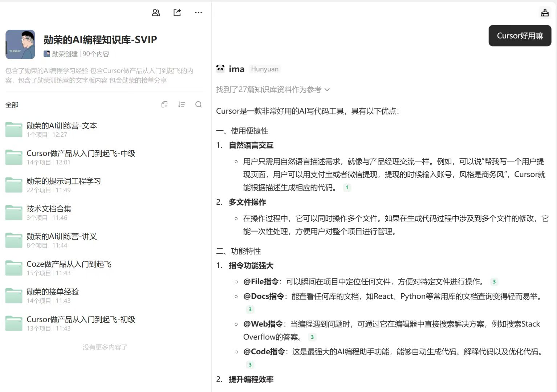Click folder icon for Cursor做产品从入门到起飞-中级
557x392 pixels.
click(14, 158)
